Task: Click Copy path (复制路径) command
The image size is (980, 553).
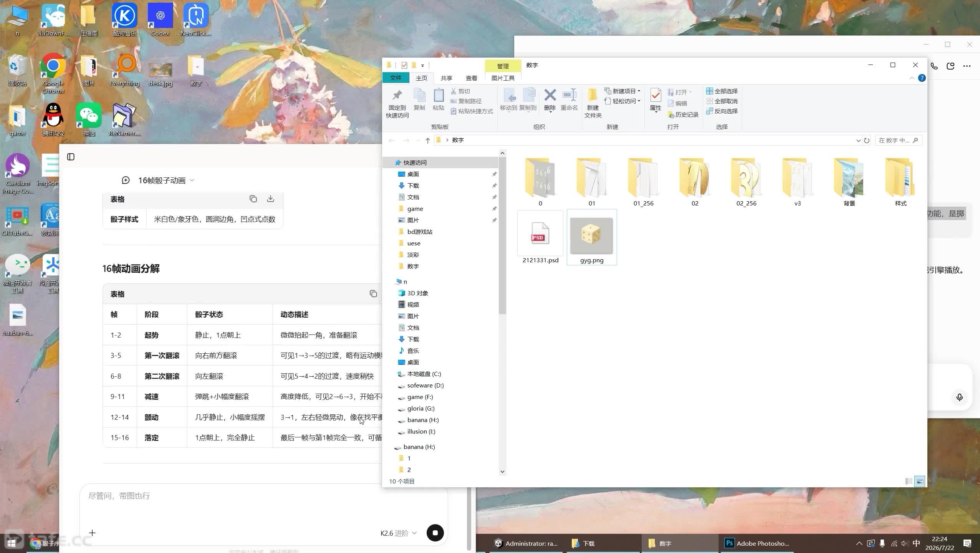Action: (x=466, y=101)
